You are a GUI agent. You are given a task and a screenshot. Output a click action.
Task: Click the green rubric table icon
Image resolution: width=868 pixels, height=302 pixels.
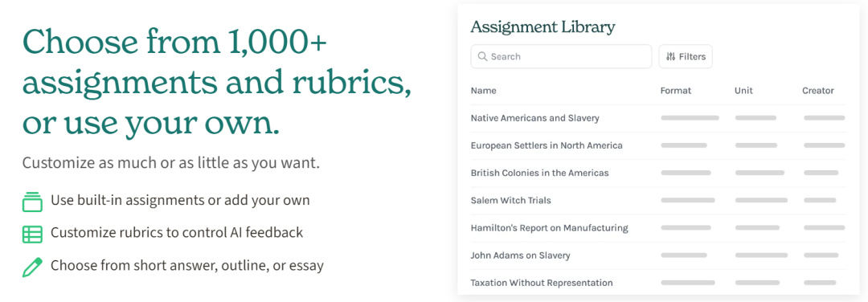[x=32, y=234]
